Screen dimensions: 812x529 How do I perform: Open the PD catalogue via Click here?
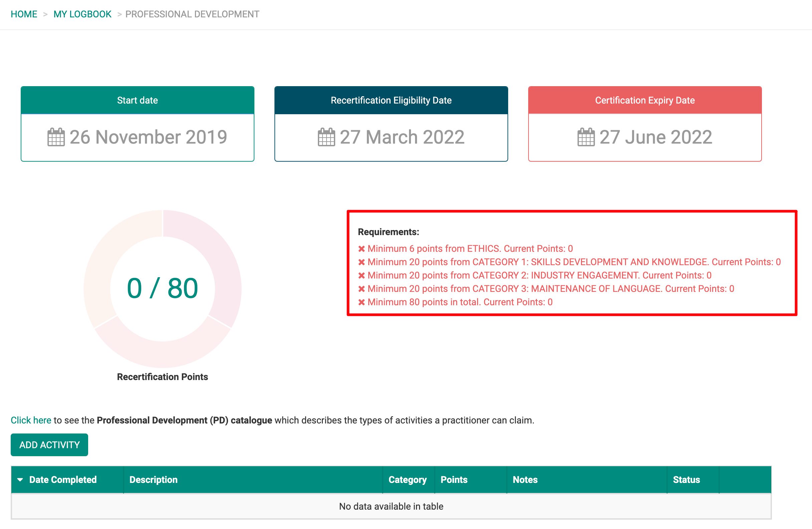pyautogui.click(x=31, y=420)
